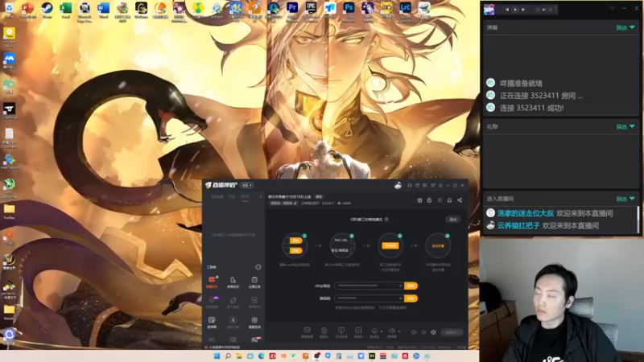Click the bell notification icon in stream header
Screen dimensions: 644x362
pyautogui.click(x=449, y=200)
